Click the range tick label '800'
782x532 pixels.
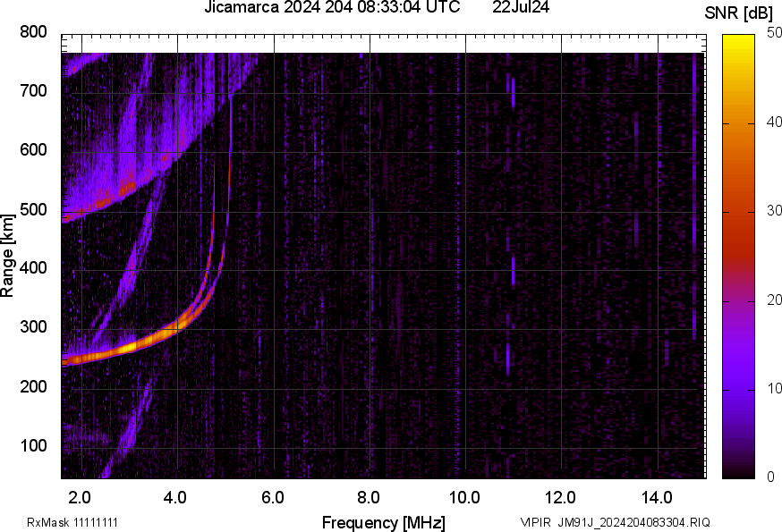[x=33, y=32]
